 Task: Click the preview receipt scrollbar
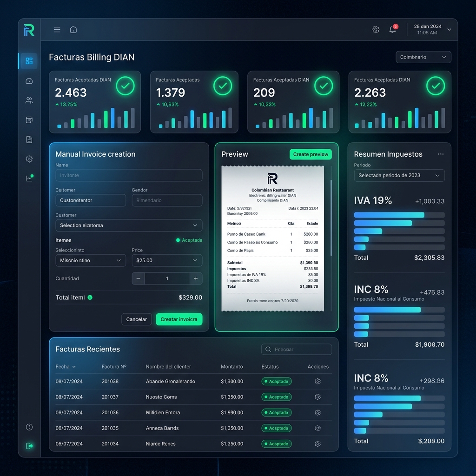coord(331,218)
